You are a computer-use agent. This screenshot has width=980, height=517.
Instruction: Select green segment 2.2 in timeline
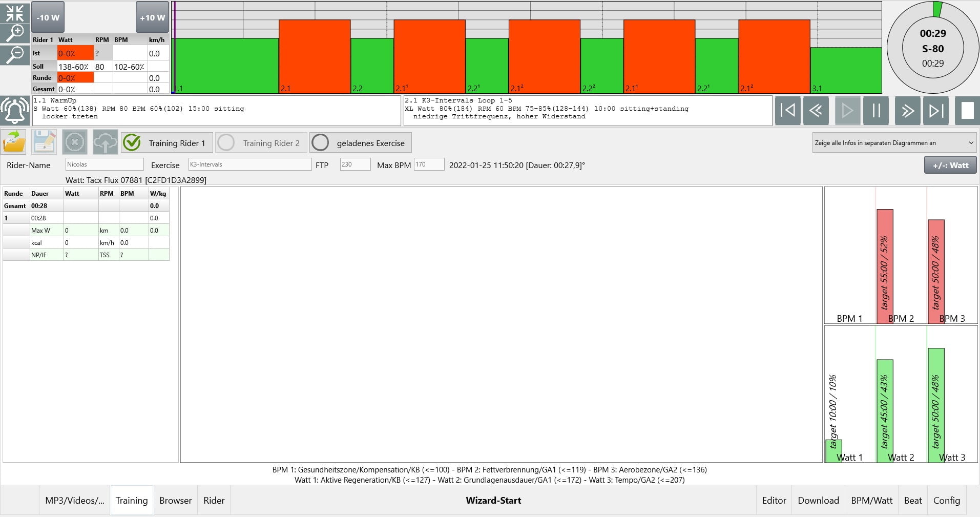(x=372, y=66)
